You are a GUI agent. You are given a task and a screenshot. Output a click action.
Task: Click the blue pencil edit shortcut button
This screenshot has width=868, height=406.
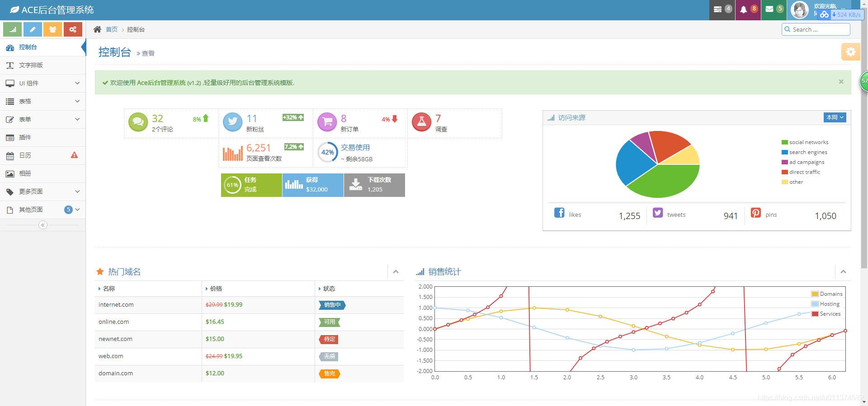[33, 29]
